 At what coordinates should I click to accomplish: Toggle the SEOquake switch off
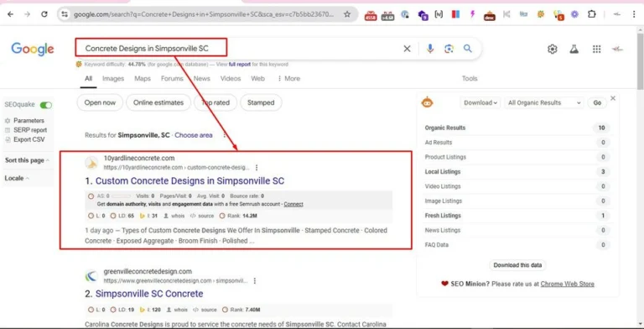click(46, 105)
